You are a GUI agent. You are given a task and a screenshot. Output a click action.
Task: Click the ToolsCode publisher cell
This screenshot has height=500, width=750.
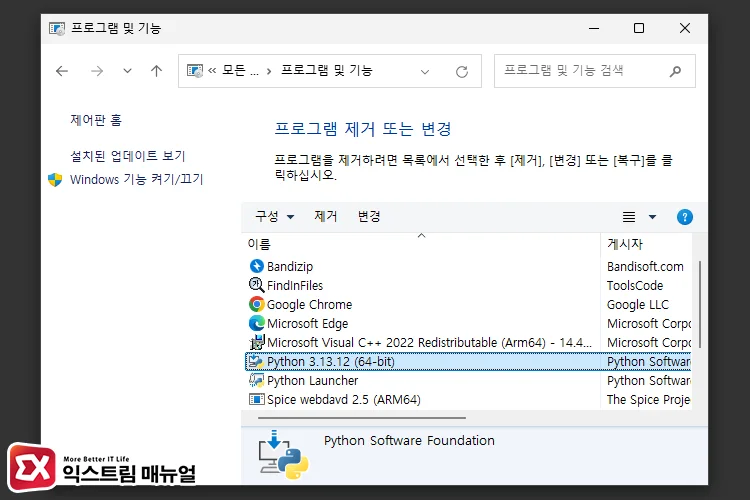pyautogui.click(x=635, y=286)
